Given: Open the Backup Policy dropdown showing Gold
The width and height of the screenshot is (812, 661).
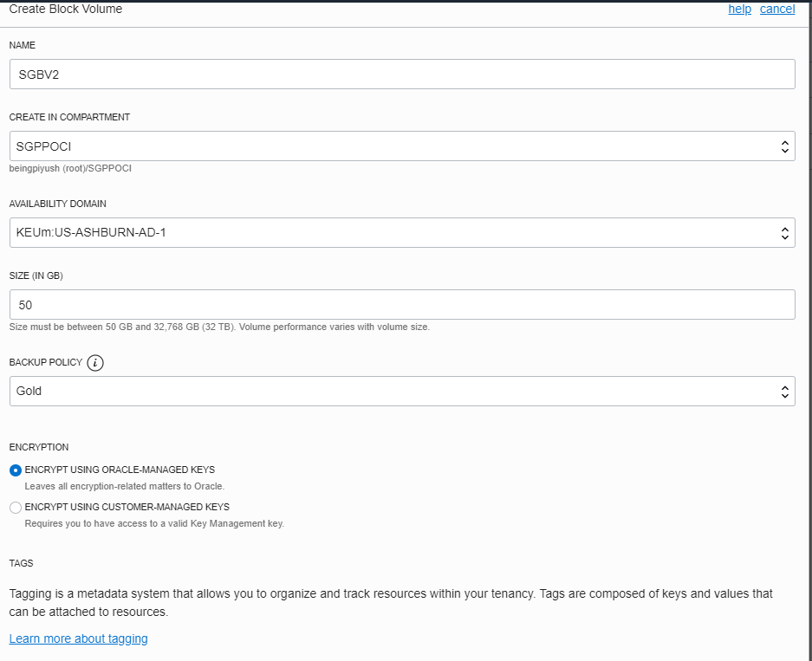Looking at the screenshot, I should (x=401, y=391).
